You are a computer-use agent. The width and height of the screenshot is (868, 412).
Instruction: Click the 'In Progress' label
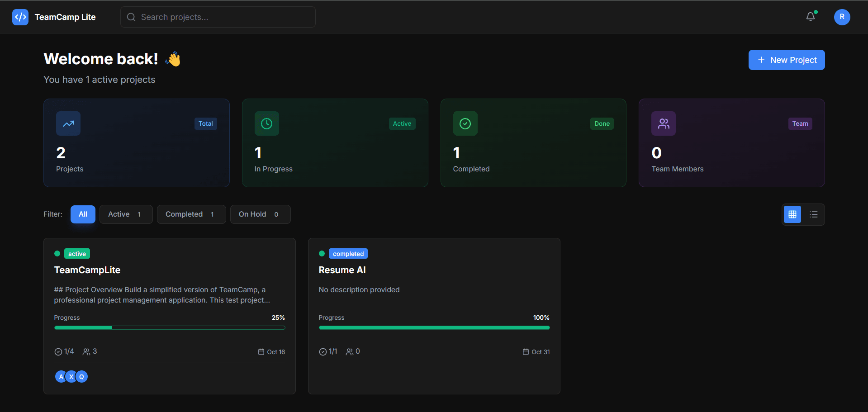274,169
